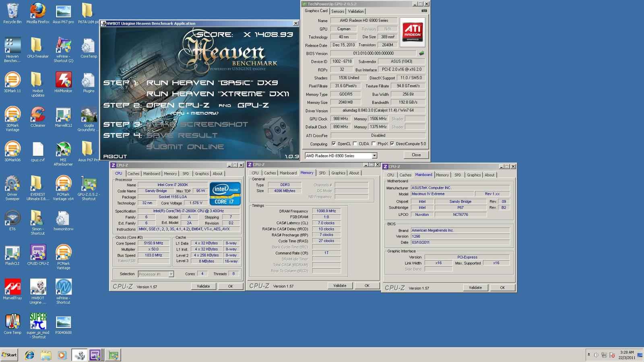Open the MarvellCLI desktop shortcut
The width and height of the screenshot is (644, 362).
point(63,117)
